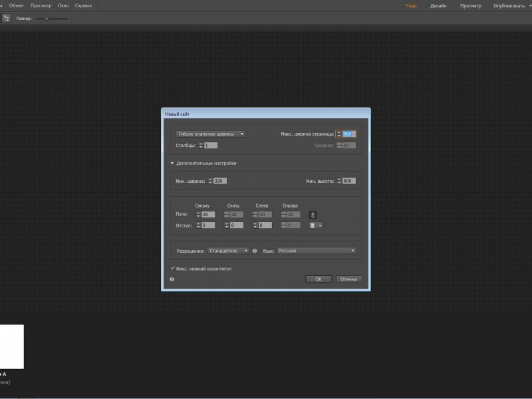
Task: Open the padding alignment dropdown icon
Action: (x=316, y=225)
